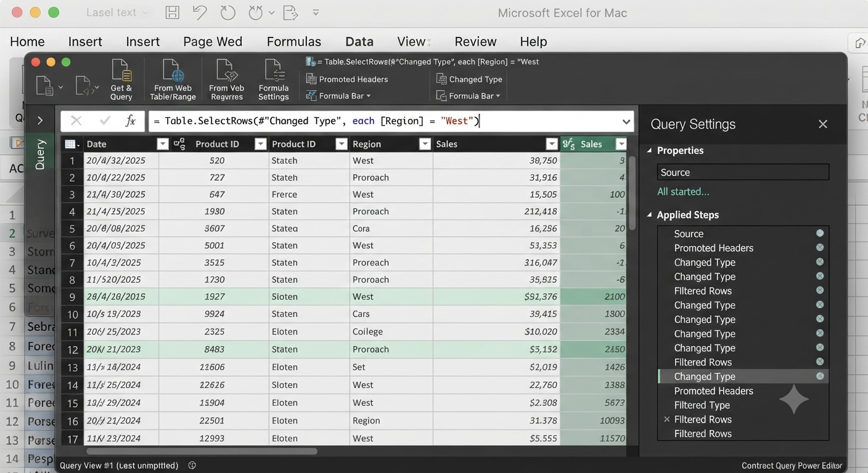Open the Formulas ribbon tab
868x473 pixels.
click(294, 41)
